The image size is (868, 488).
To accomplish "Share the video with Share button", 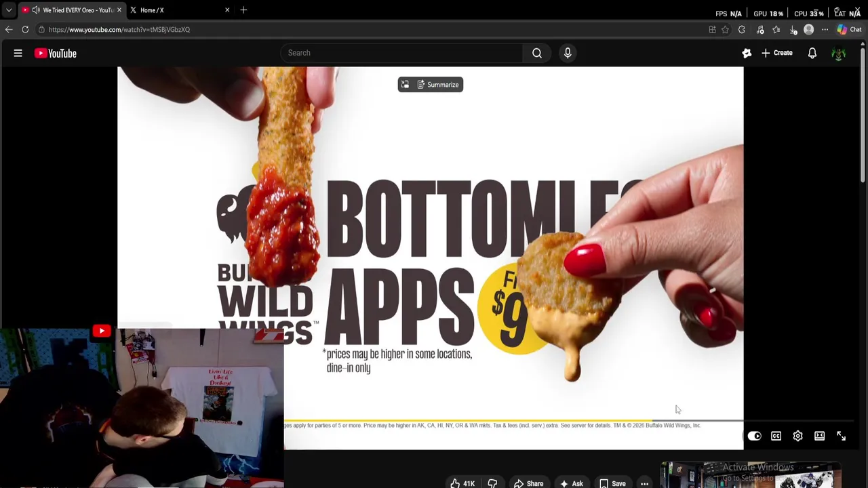I will [528, 483].
